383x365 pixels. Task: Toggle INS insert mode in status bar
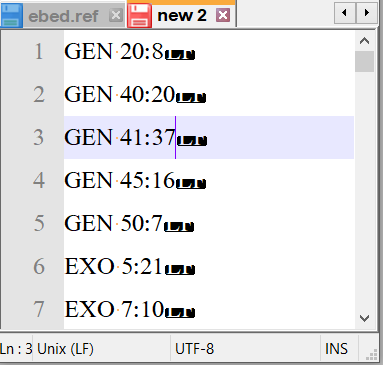pos(336,349)
